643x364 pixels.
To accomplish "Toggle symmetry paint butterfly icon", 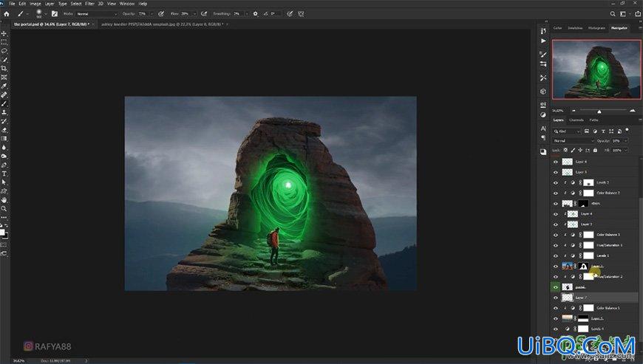I will tap(301, 13).
